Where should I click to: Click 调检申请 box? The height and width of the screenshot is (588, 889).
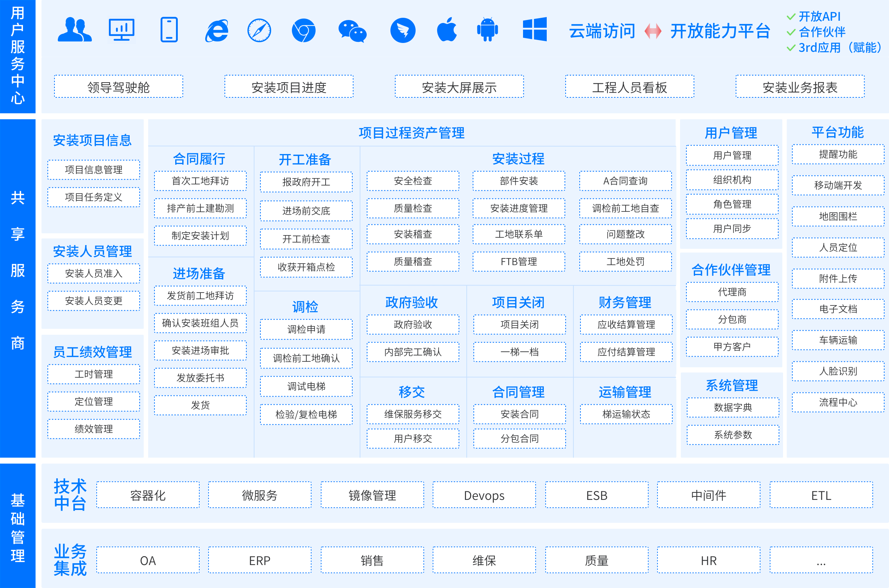pyautogui.click(x=306, y=330)
